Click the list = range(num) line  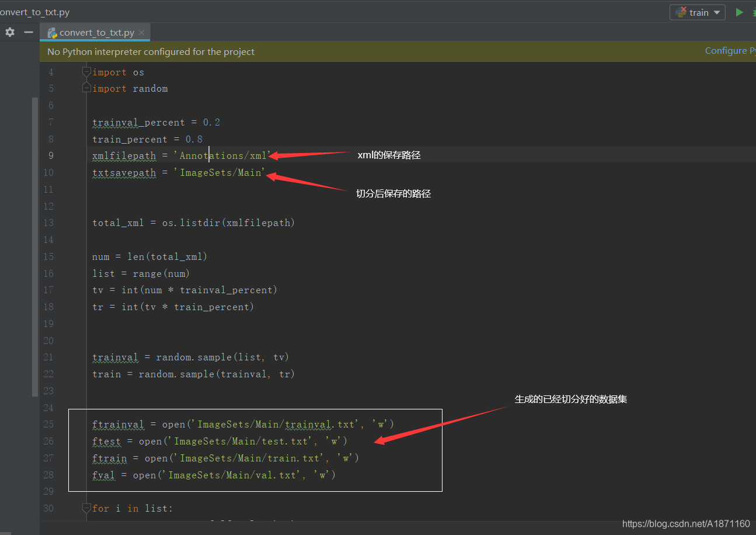[x=141, y=273]
